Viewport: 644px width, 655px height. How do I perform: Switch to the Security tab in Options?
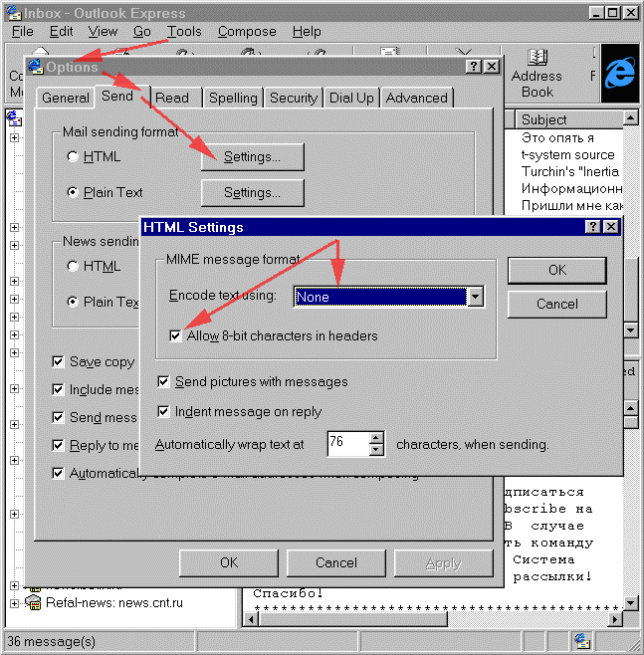294,98
